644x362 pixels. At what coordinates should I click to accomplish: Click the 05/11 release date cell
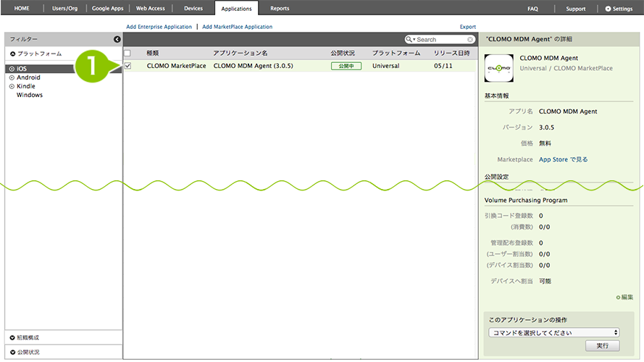click(443, 66)
